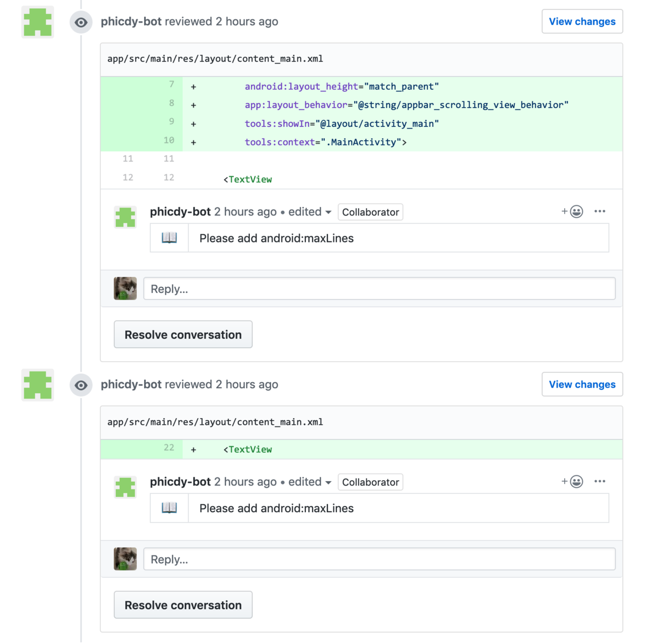The width and height of the screenshot is (665, 644).
Task: Expand the edited dropdown on second comment
Action: coord(309,482)
